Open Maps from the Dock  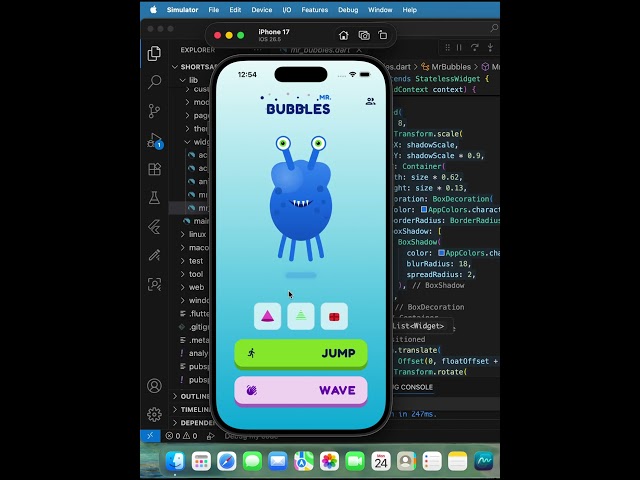[304, 462]
